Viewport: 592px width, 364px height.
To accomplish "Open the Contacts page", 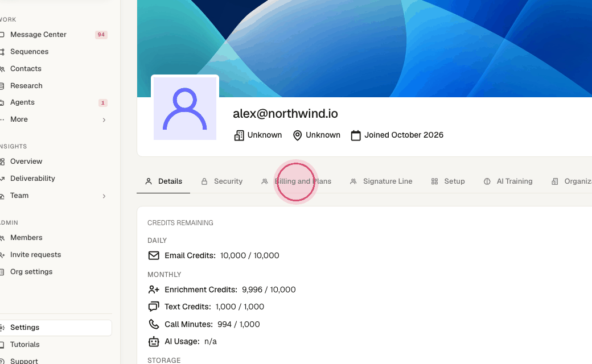I will tap(26, 69).
